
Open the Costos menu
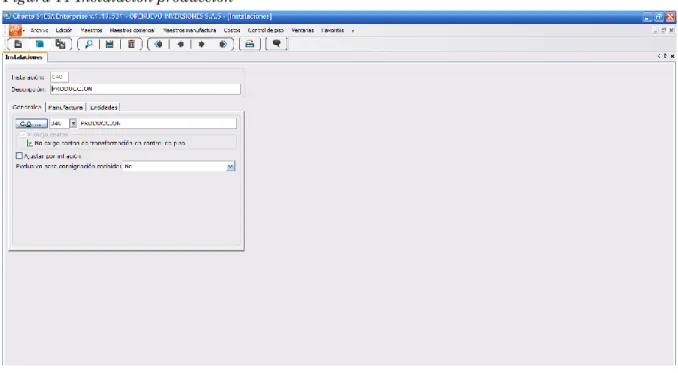coord(232,30)
